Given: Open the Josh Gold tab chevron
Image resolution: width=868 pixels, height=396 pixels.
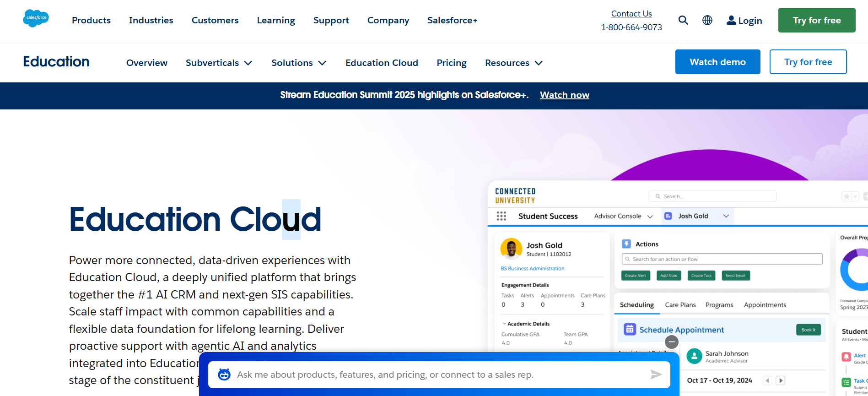Looking at the screenshot, I should tap(726, 216).
